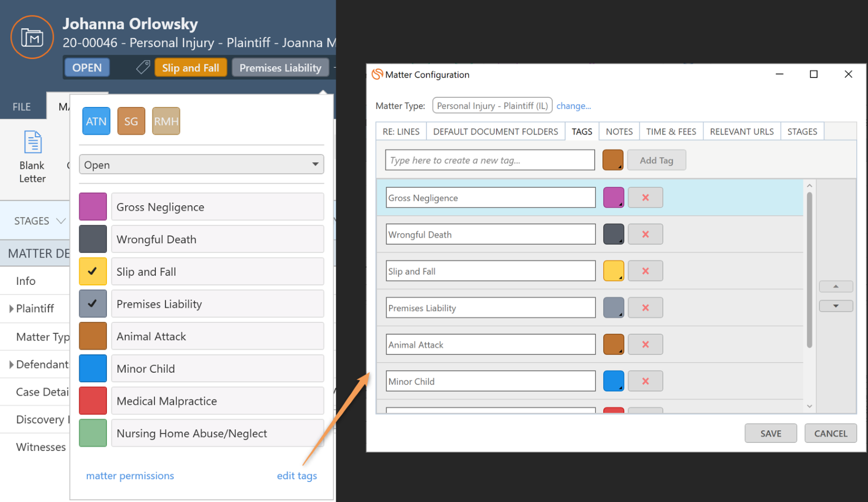
Task: Open color dropdown for Gross Negligence tag
Action: [x=614, y=198]
